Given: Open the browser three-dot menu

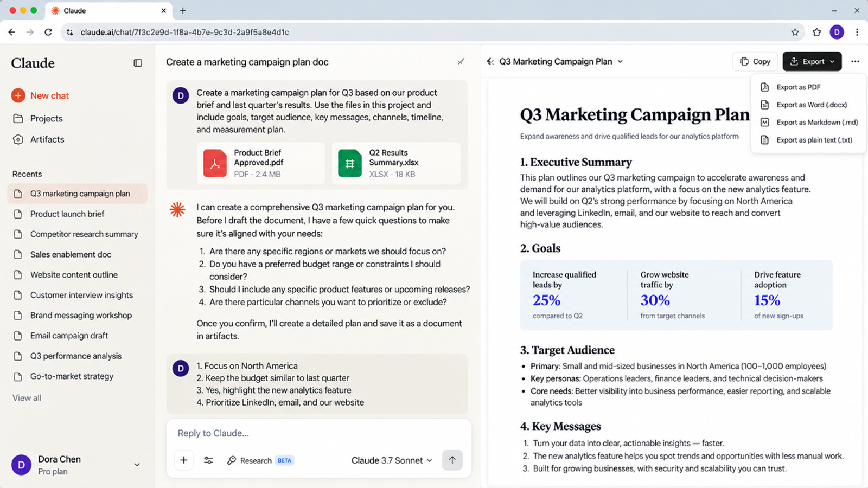Looking at the screenshot, I should (857, 32).
